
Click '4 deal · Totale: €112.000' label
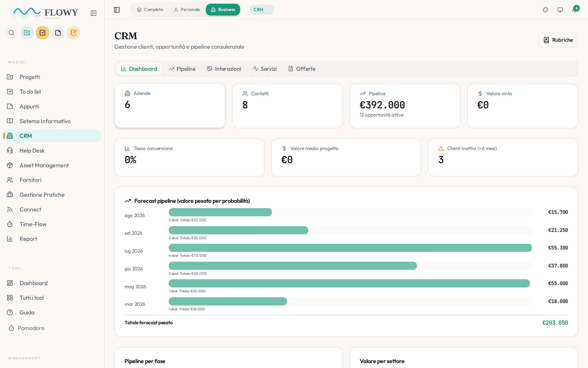[188, 256]
